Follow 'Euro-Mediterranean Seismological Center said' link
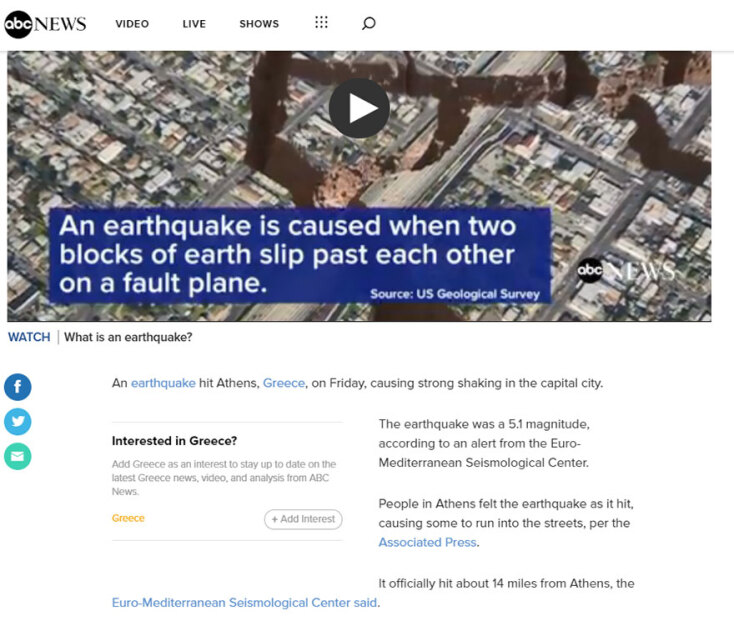The width and height of the screenshot is (734, 631). (x=245, y=603)
